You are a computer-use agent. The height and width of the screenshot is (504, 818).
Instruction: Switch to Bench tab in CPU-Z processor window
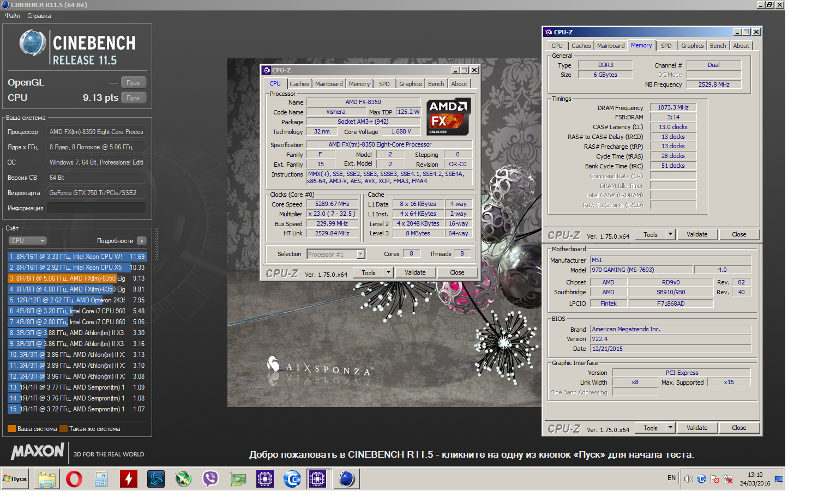[x=436, y=84]
